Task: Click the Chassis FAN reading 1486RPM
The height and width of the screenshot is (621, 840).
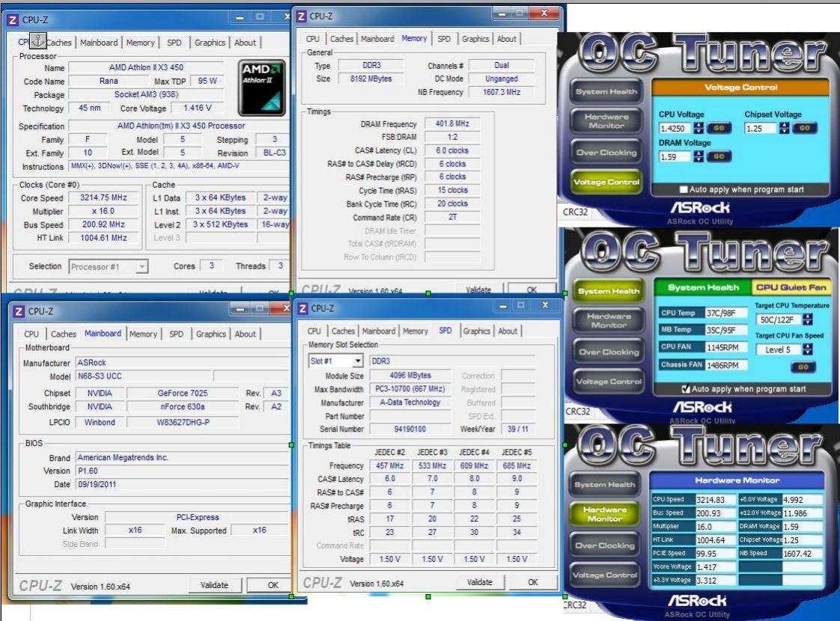Action: click(x=726, y=365)
